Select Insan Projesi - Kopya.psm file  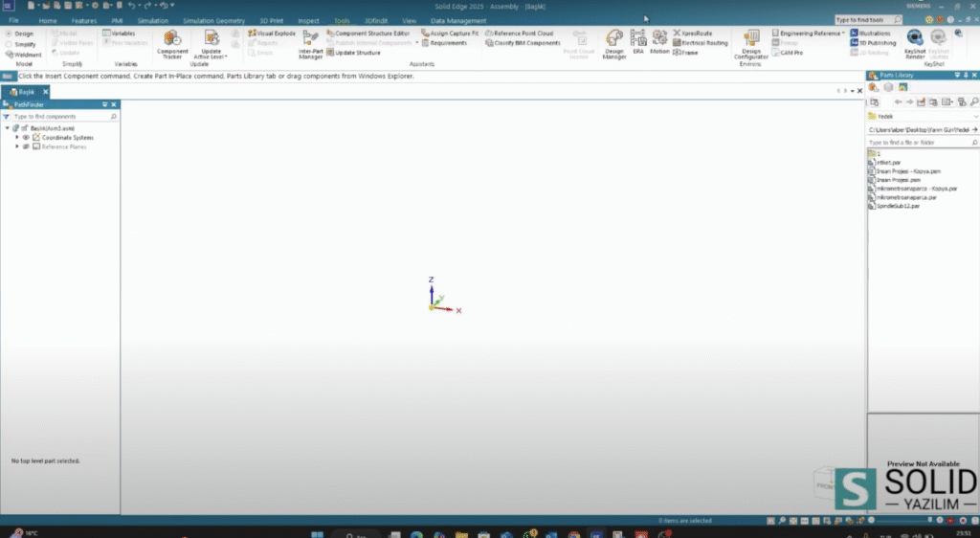coord(904,171)
